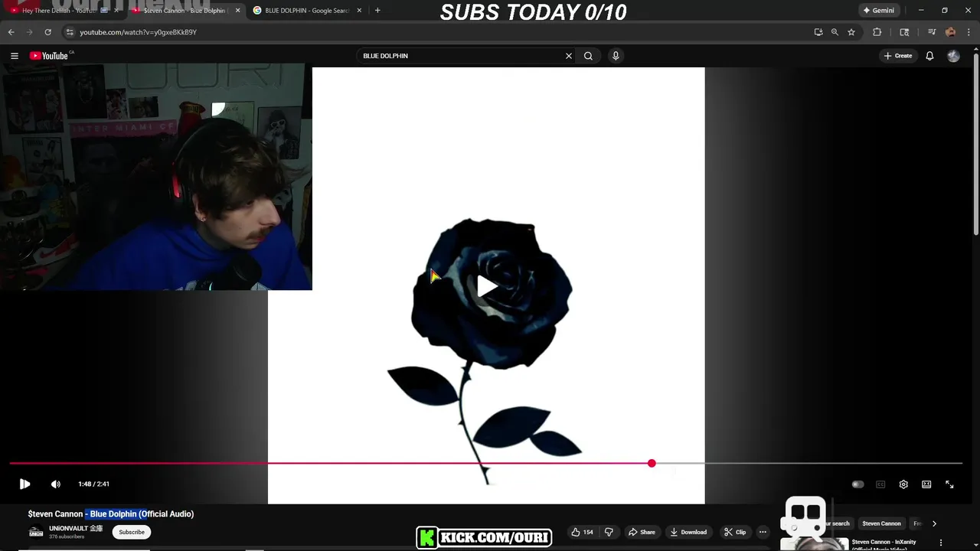Image resolution: width=980 pixels, height=551 pixels.
Task: Open UNIONVAULT channel name link
Action: [x=76, y=528]
